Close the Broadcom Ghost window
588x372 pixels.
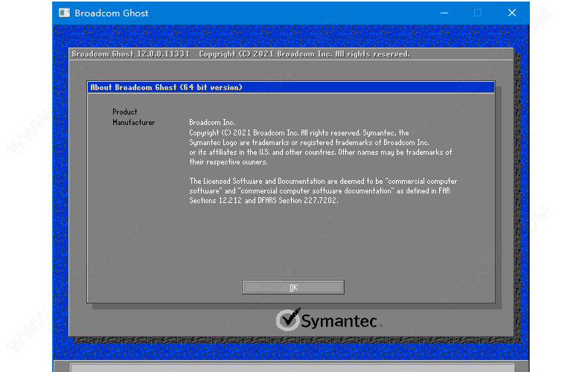tap(512, 13)
